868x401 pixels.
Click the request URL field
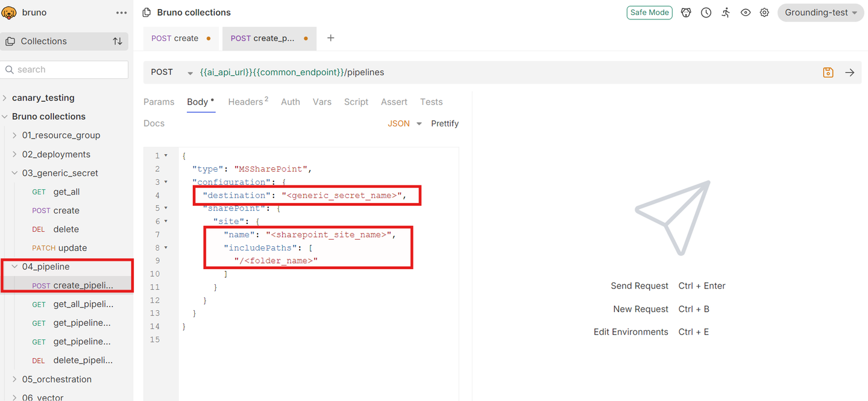506,72
